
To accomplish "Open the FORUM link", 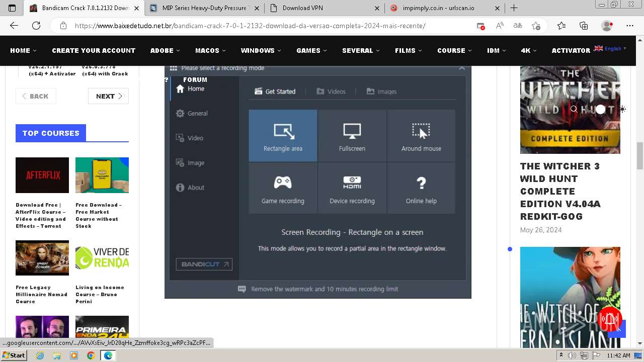I will click(x=195, y=79).
